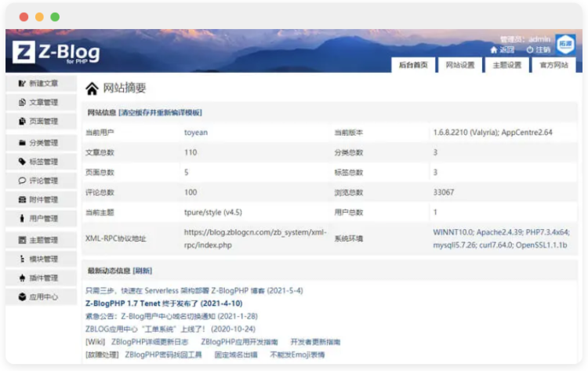The height and width of the screenshot is (371, 588).
Task: Click the 网站摘要 page heading
Action: pos(125,88)
